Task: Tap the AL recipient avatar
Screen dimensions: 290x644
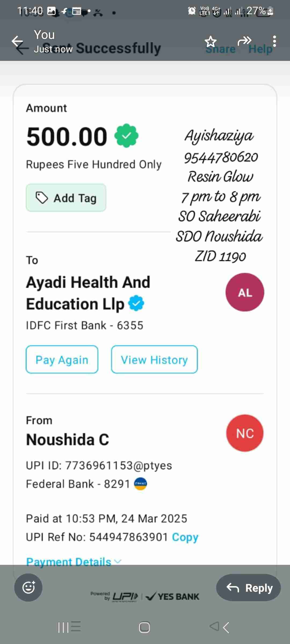Action: tap(245, 292)
